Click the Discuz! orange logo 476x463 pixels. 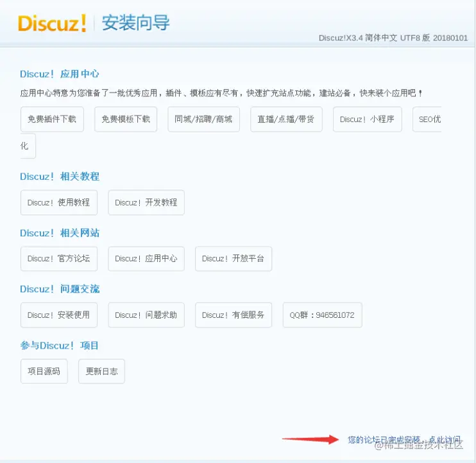(x=52, y=23)
